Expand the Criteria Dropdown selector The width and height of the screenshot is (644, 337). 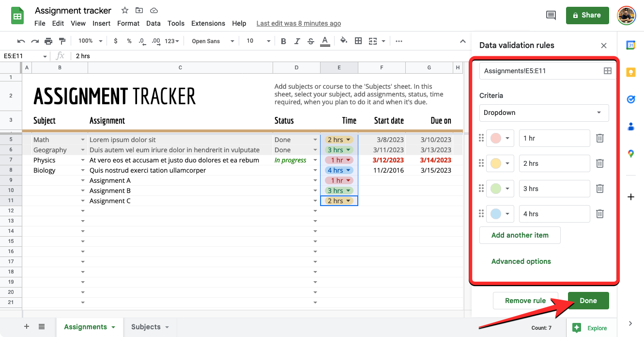[544, 112]
